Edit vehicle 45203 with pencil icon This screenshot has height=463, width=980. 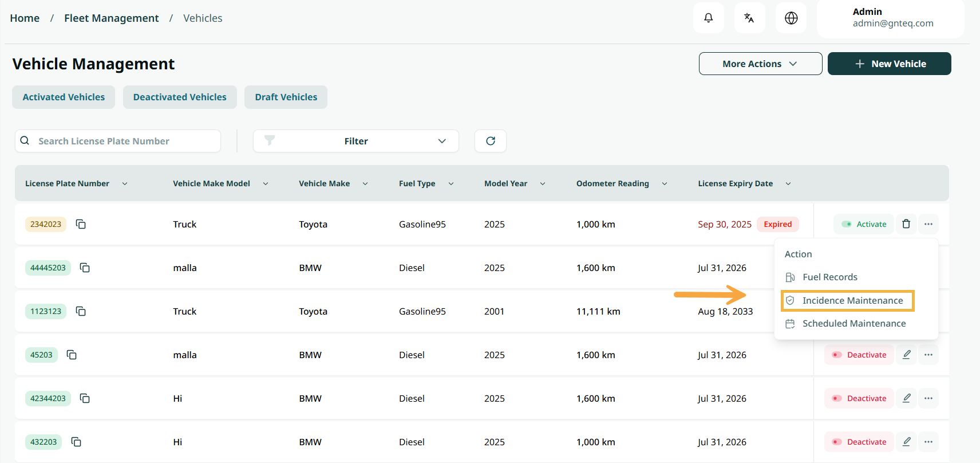tap(907, 355)
